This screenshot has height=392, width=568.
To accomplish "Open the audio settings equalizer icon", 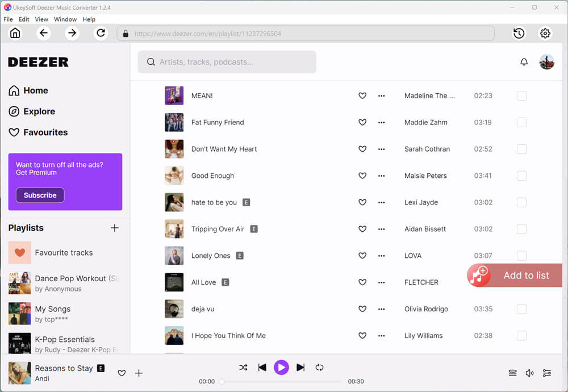I will click(546, 373).
